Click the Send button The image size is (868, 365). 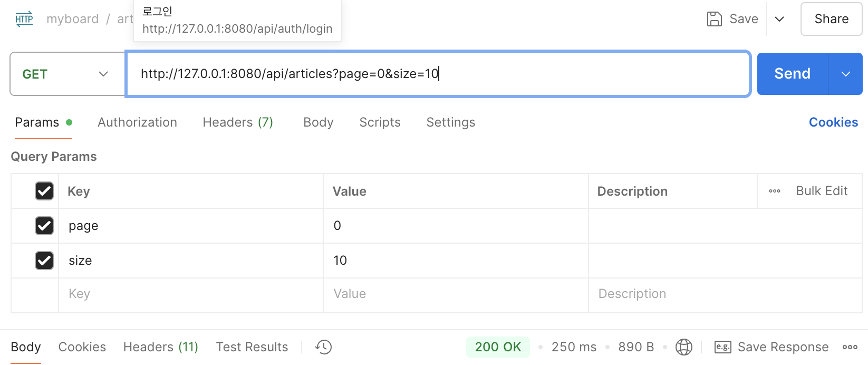792,74
